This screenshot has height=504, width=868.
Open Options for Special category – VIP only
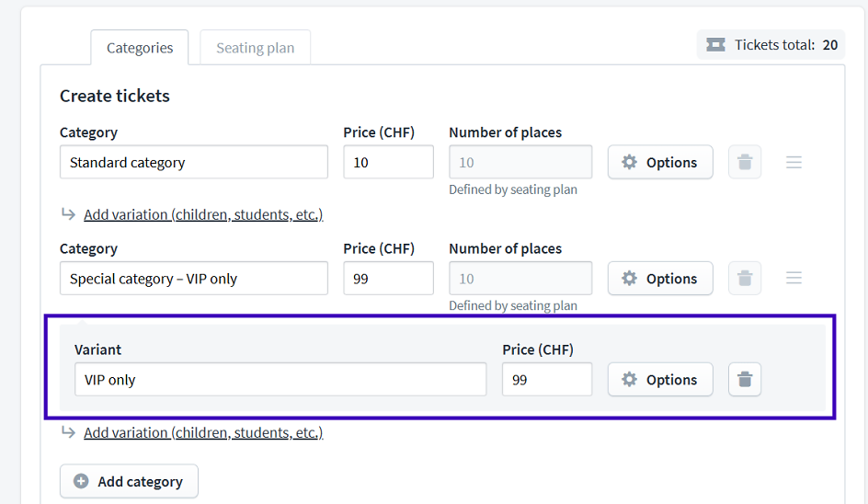coord(660,278)
